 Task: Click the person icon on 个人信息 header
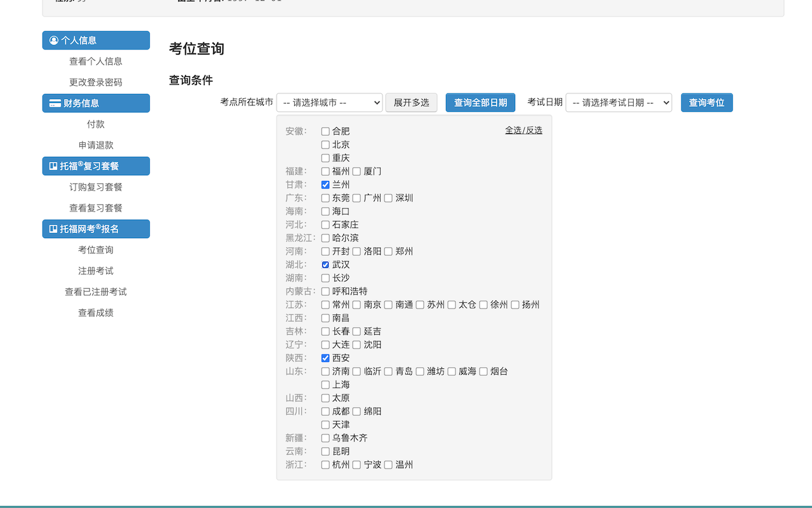point(55,40)
